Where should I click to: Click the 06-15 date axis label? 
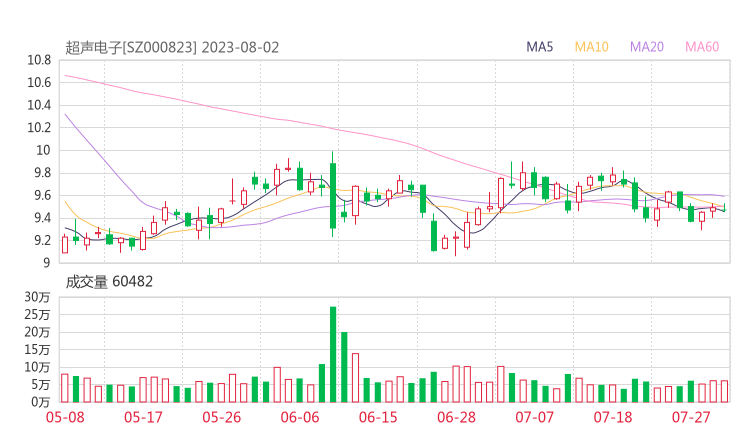coord(378,417)
